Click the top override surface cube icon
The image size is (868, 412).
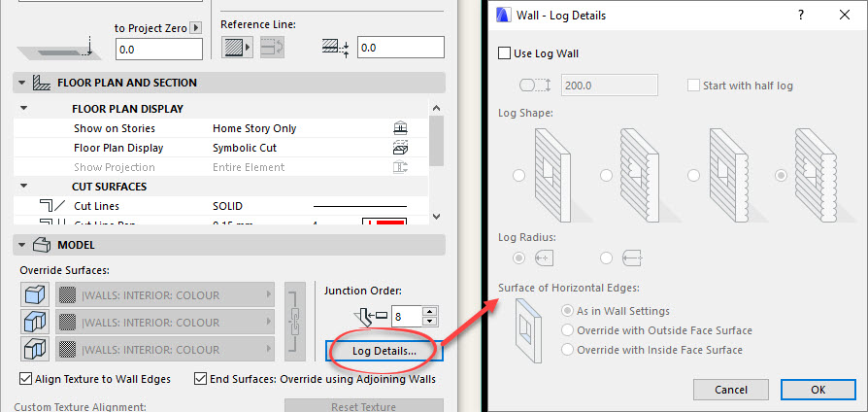(x=34, y=295)
